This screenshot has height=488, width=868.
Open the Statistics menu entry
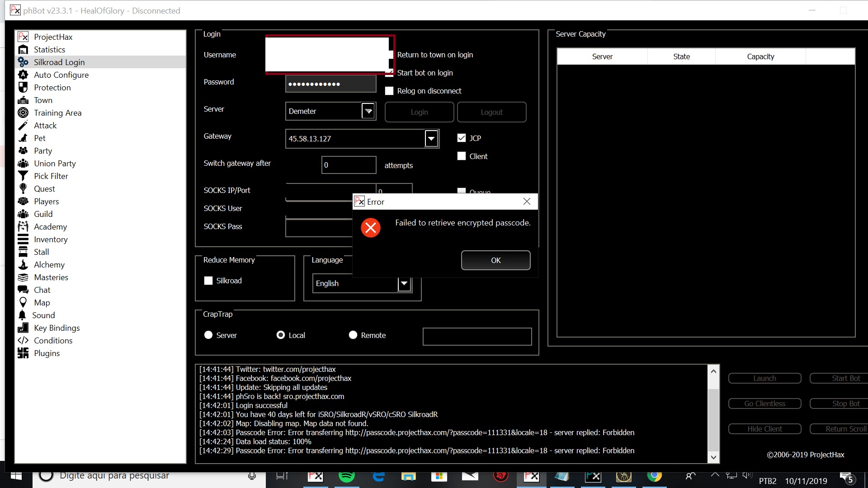tap(49, 49)
